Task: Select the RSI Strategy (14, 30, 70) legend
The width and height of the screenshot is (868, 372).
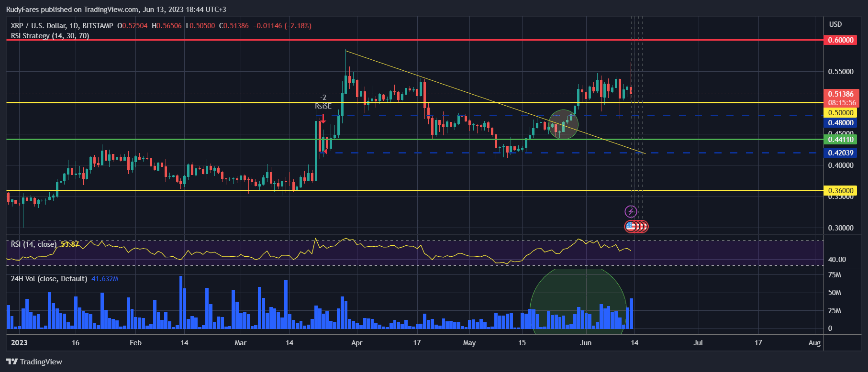Action: pyautogui.click(x=50, y=36)
